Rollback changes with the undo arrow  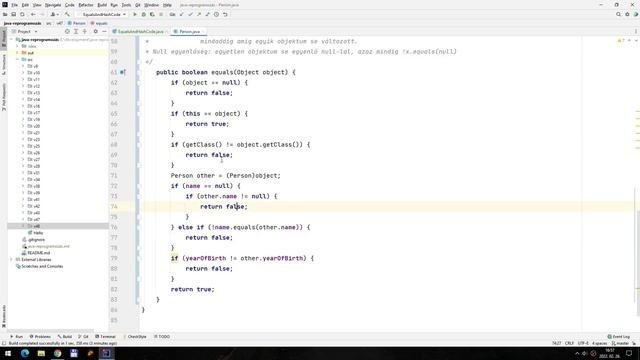coord(225,14)
